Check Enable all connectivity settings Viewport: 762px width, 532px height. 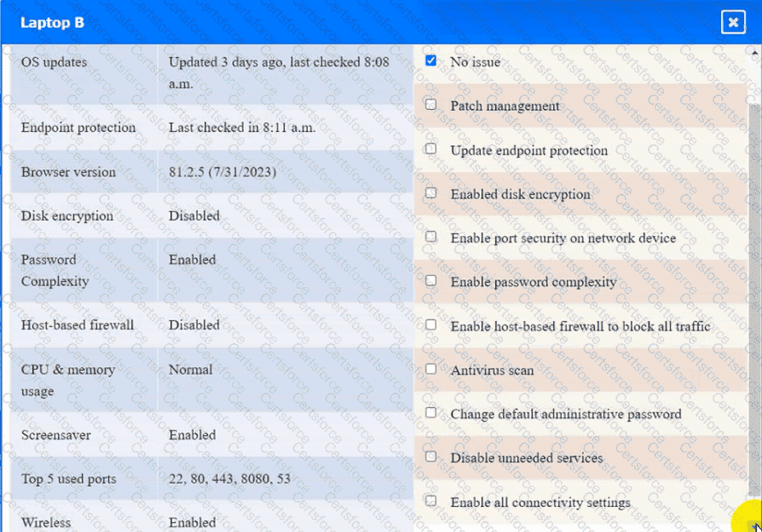coord(431,501)
